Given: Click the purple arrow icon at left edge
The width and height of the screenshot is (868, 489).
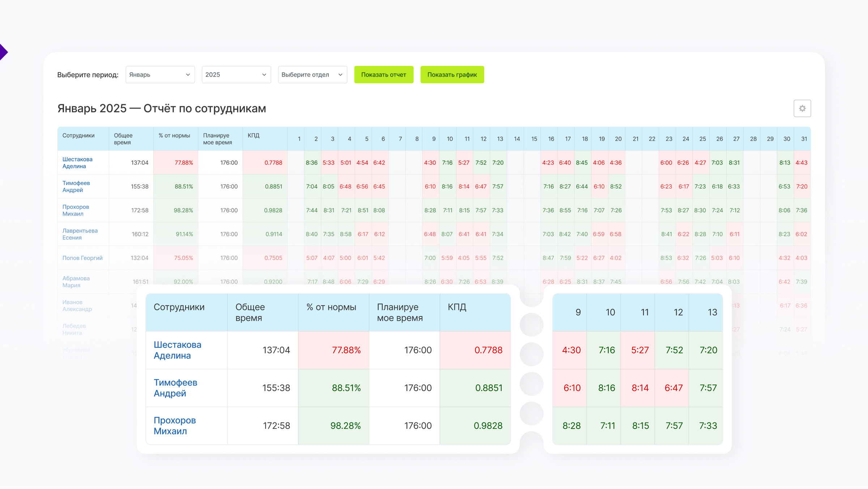Looking at the screenshot, I should click(x=3, y=52).
